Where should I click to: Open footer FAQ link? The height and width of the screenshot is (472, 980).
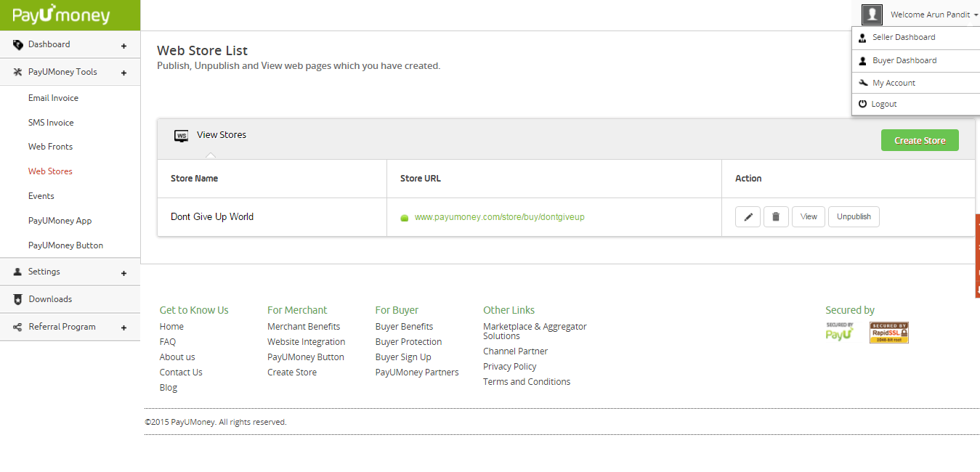(x=168, y=342)
